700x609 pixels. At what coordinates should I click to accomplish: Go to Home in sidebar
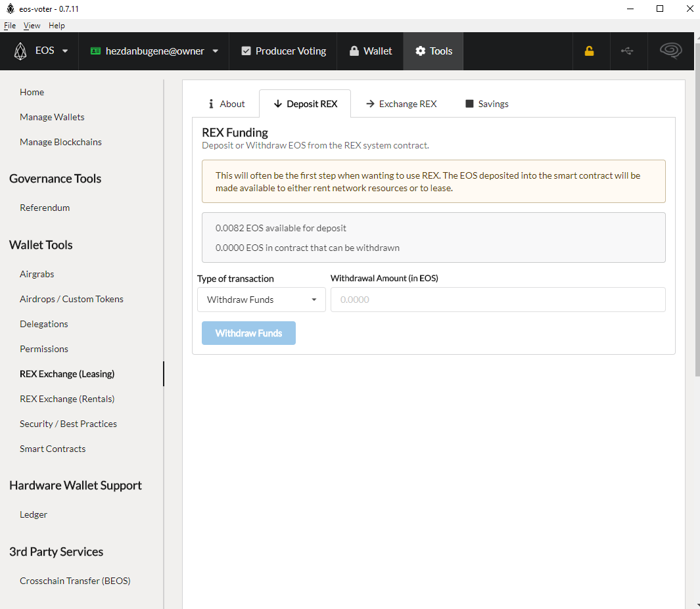32,92
